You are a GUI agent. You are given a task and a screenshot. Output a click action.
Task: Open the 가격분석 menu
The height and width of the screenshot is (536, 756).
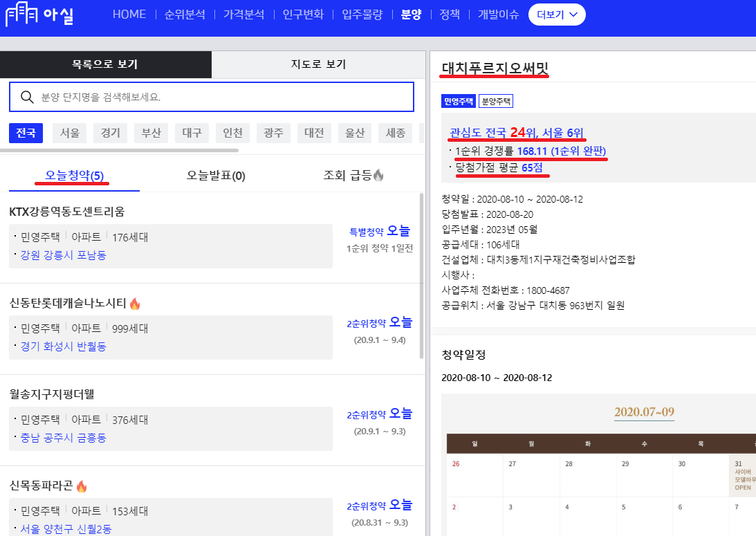click(244, 15)
